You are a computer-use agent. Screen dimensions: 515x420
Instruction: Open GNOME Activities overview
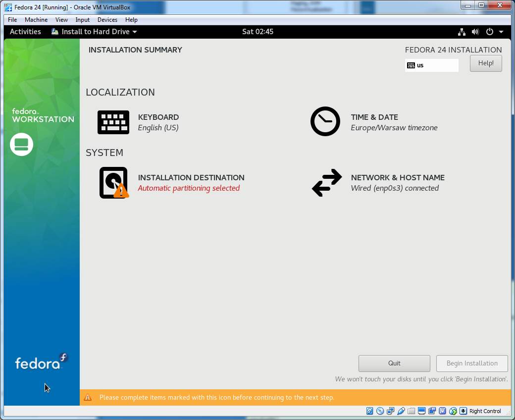click(x=25, y=32)
